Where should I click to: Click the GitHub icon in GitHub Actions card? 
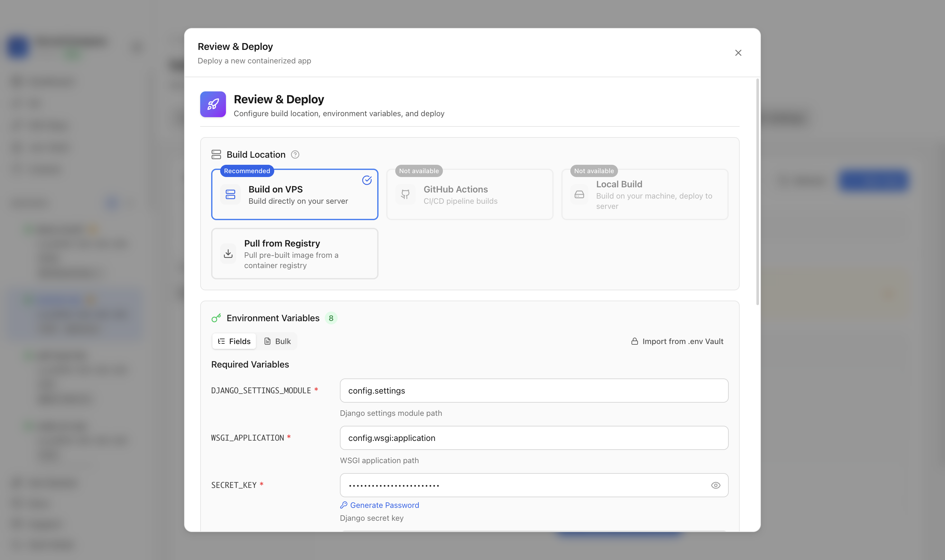coord(405,195)
